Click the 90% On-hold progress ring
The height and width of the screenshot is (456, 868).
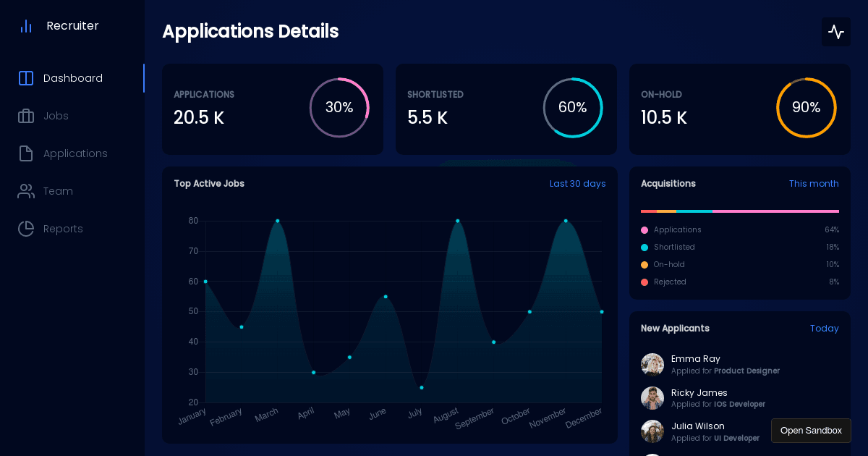(x=806, y=108)
